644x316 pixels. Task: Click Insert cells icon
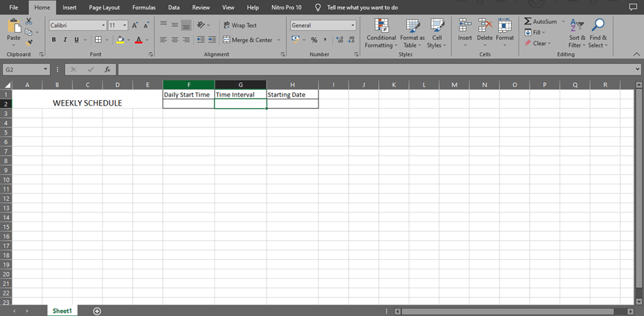[465, 25]
